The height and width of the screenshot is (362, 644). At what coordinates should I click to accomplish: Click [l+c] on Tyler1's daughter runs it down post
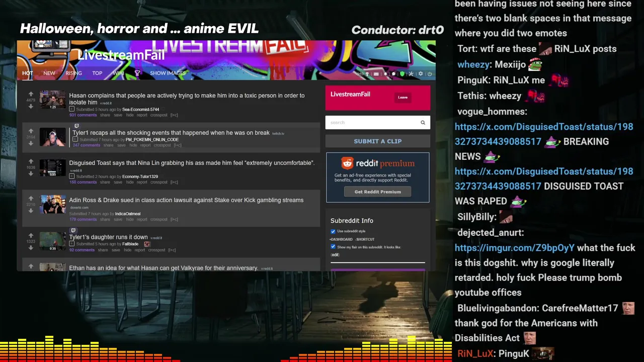pyautogui.click(x=172, y=250)
